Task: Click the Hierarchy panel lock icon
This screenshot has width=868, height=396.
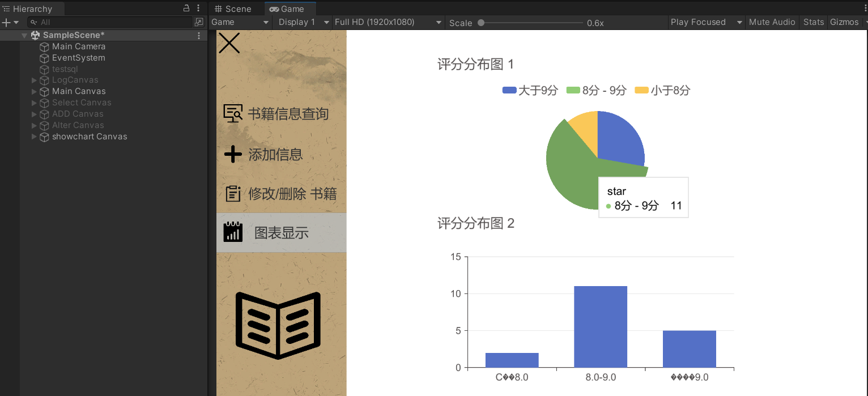Action: (186, 8)
